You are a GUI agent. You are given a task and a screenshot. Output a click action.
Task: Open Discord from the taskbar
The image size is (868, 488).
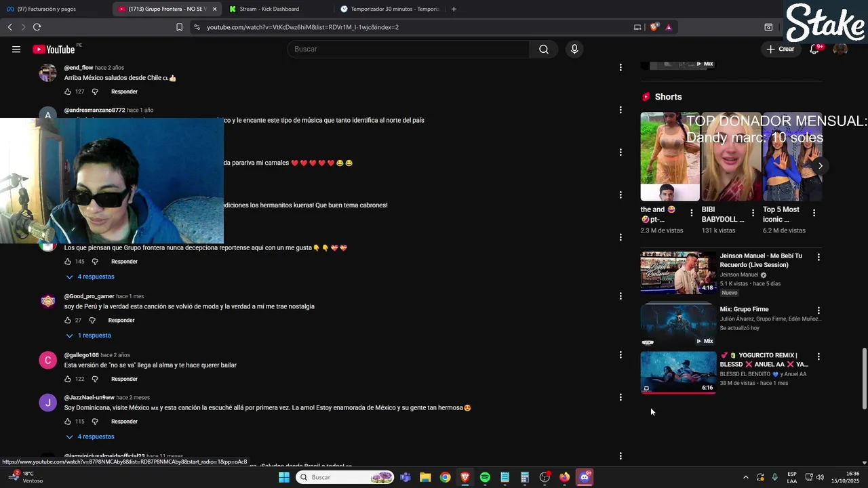pos(585,477)
